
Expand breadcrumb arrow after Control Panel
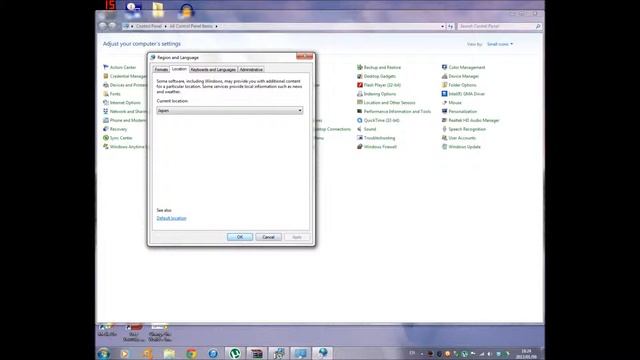[165, 26]
